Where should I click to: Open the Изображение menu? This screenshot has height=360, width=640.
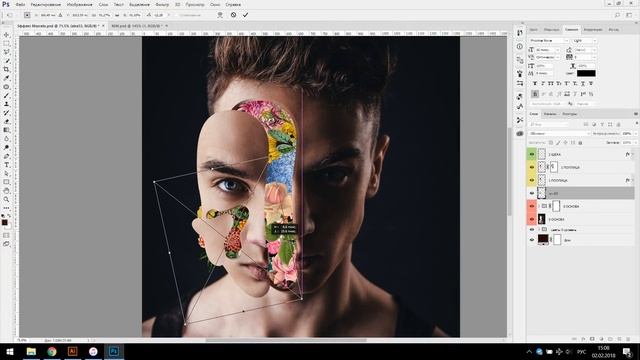(79, 4)
